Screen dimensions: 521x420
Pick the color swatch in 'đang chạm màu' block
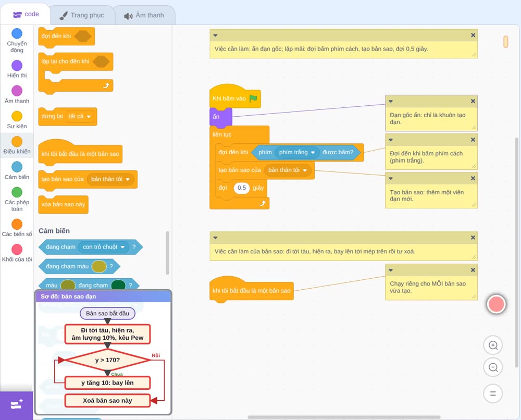pyautogui.click(x=99, y=266)
